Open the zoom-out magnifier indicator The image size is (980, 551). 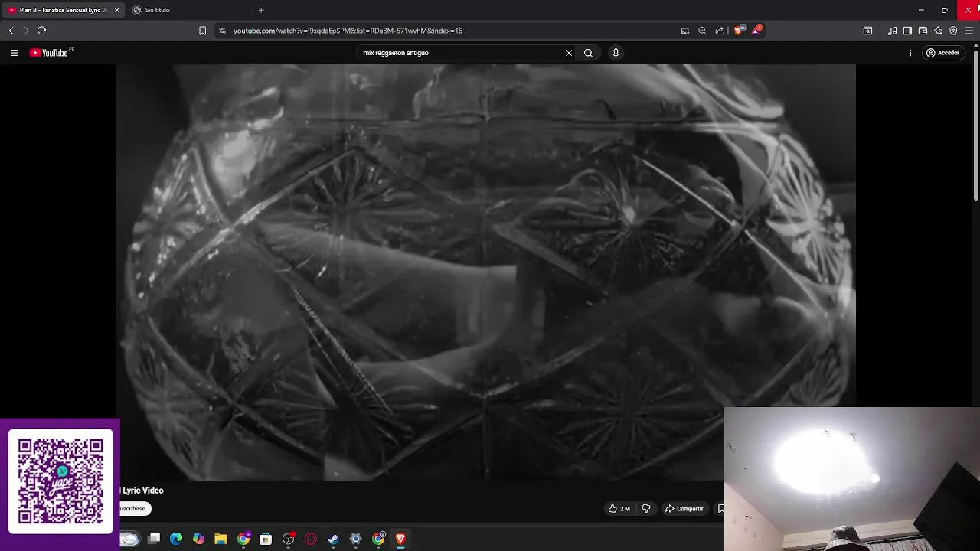click(x=702, y=31)
